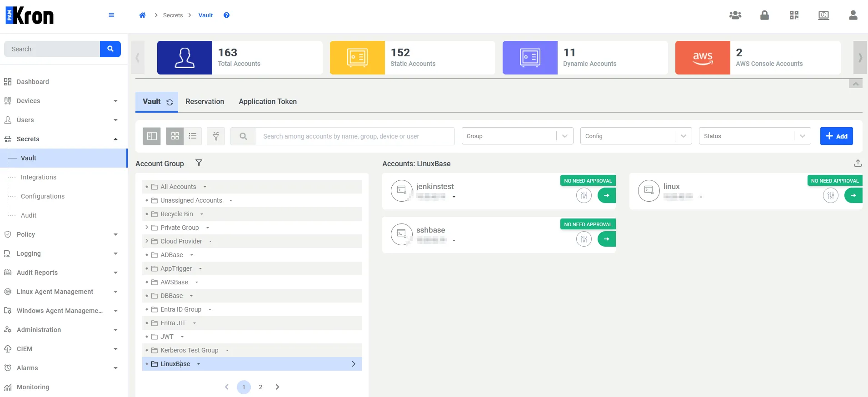Open settings for sshbase account
The width and height of the screenshot is (868, 397).
pyautogui.click(x=584, y=239)
